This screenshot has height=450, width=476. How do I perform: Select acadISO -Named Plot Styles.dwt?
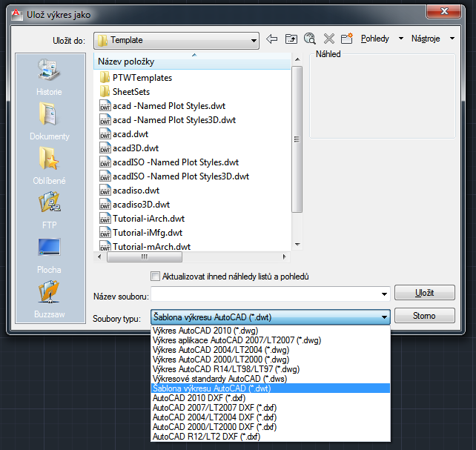coord(169,162)
